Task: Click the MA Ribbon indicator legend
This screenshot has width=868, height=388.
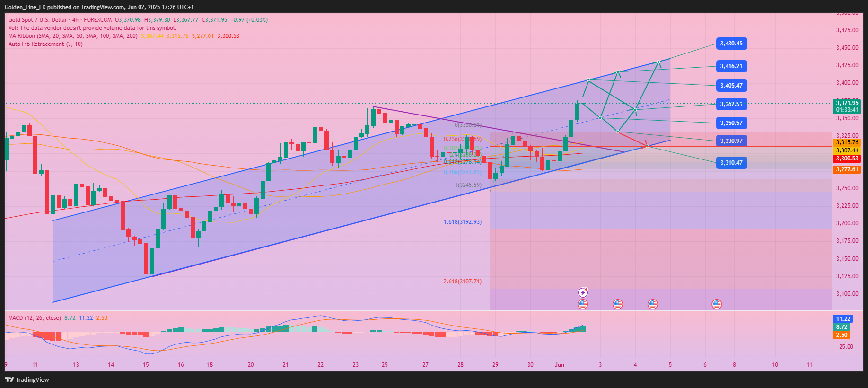Action: coord(73,36)
